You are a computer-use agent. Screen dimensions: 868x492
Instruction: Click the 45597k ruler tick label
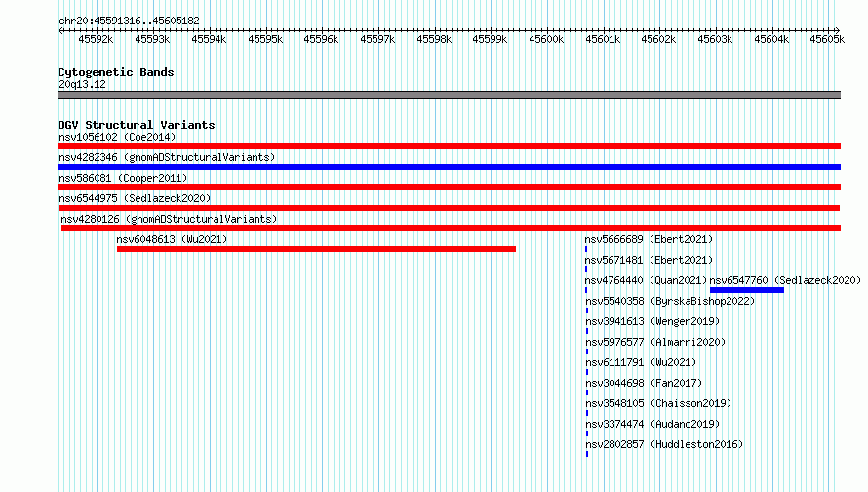[x=377, y=40]
